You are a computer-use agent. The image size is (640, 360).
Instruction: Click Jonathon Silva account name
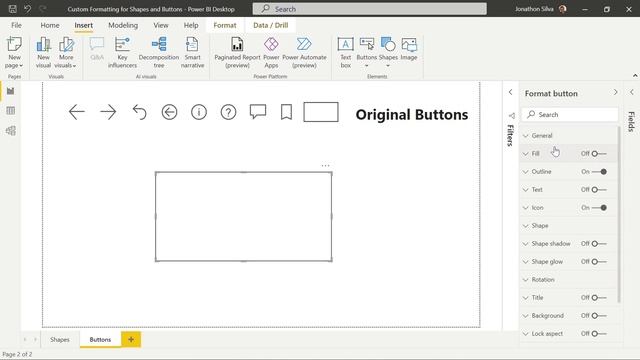pos(534,9)
